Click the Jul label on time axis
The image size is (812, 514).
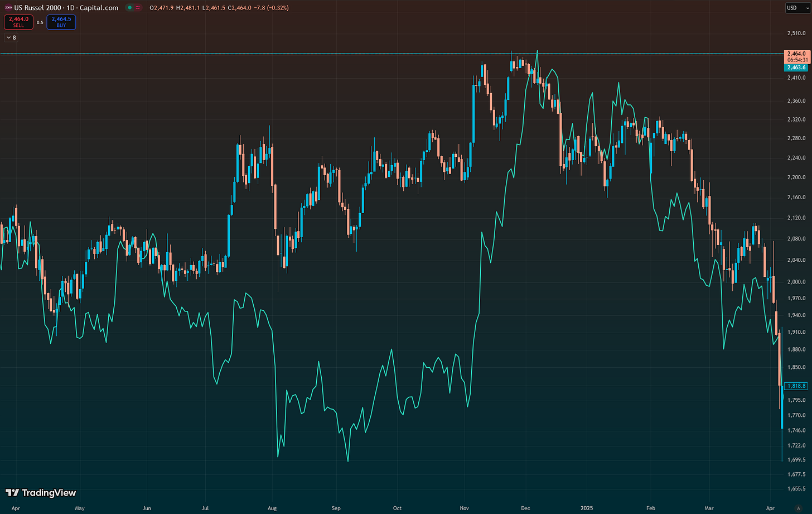click(206, 508)
